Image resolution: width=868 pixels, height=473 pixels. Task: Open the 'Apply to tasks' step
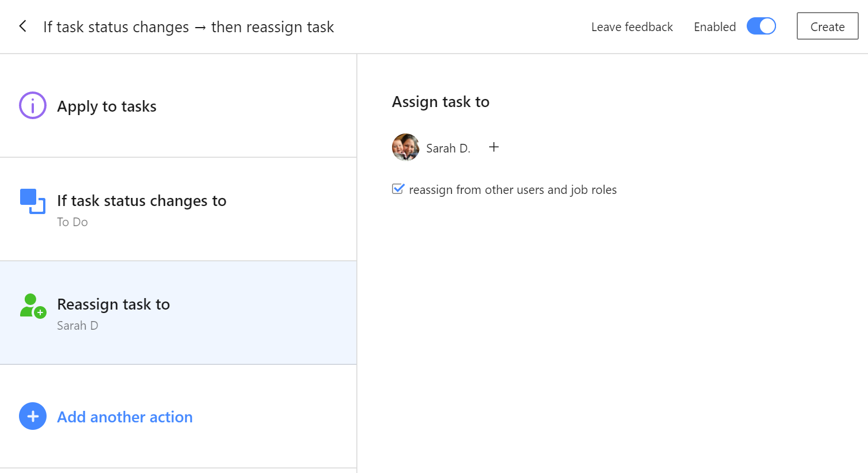(107, 106)
